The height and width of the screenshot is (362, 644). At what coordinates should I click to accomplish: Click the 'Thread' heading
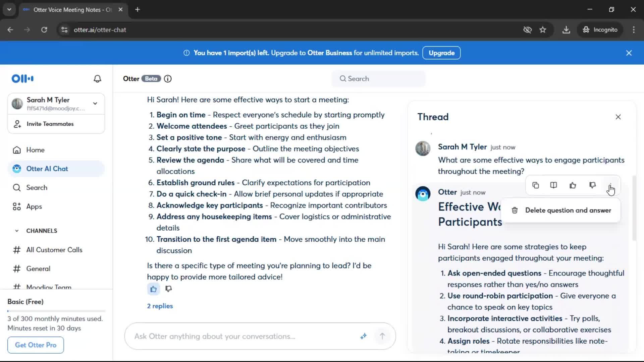(x=433, y=117)
